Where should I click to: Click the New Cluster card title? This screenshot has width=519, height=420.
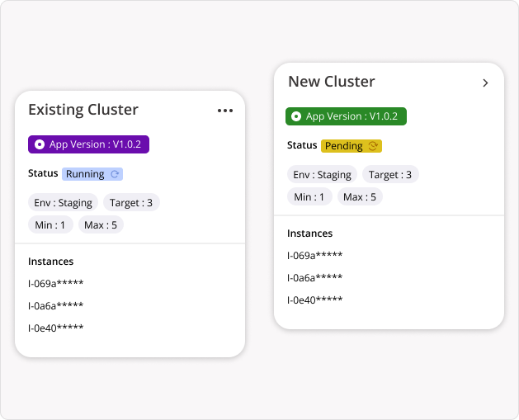[332, 82]
